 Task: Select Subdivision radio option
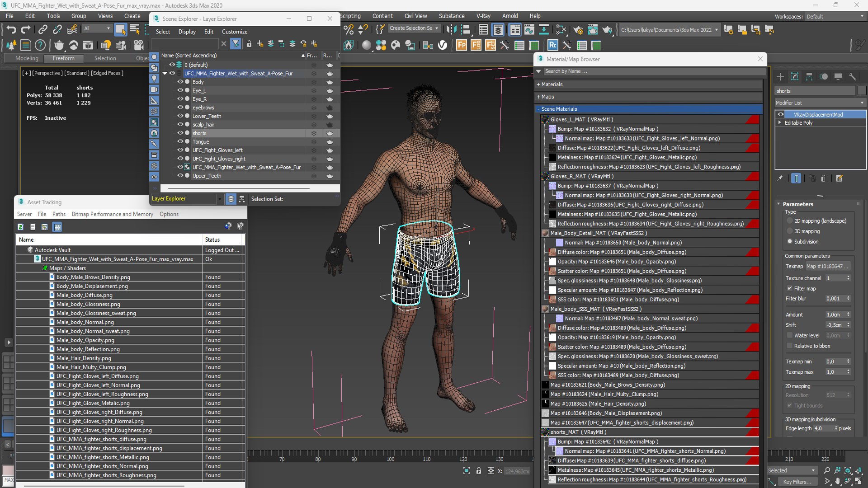point(790,242)
